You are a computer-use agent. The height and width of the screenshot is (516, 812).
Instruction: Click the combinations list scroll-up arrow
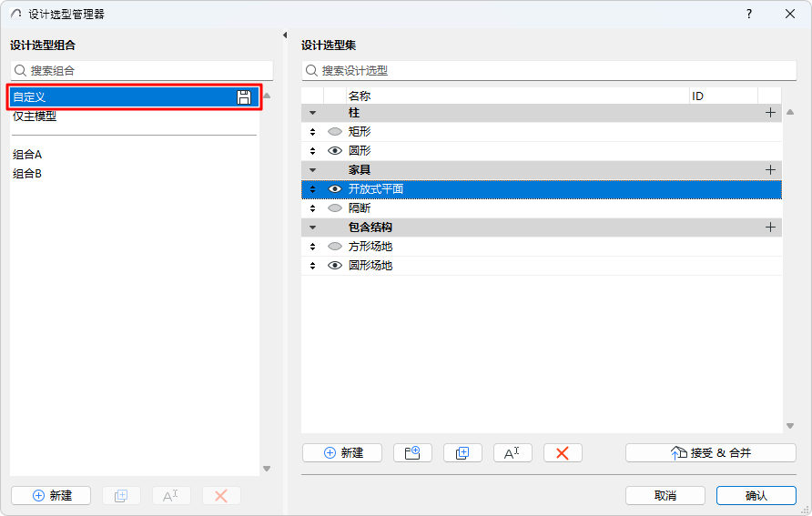pos(267,96)
